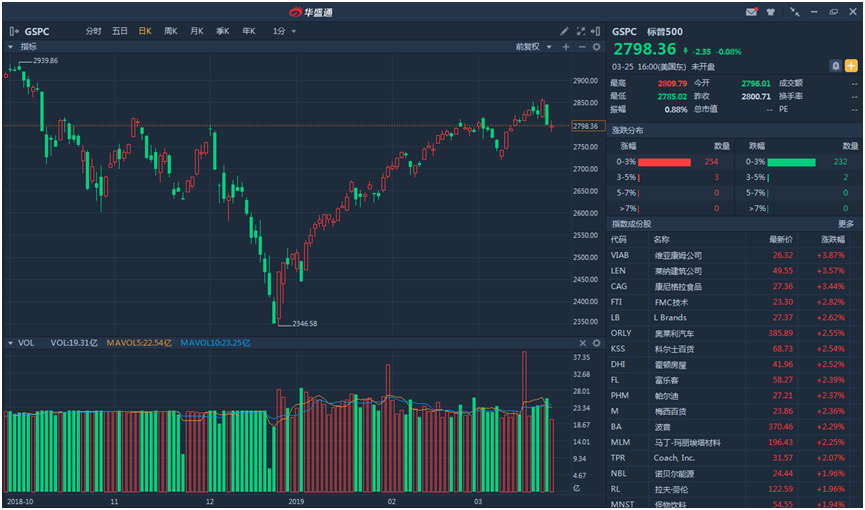Viewport: 865px width, 510px height.
Task: Select the pencil drawing tool
Action: coord(564,31)
